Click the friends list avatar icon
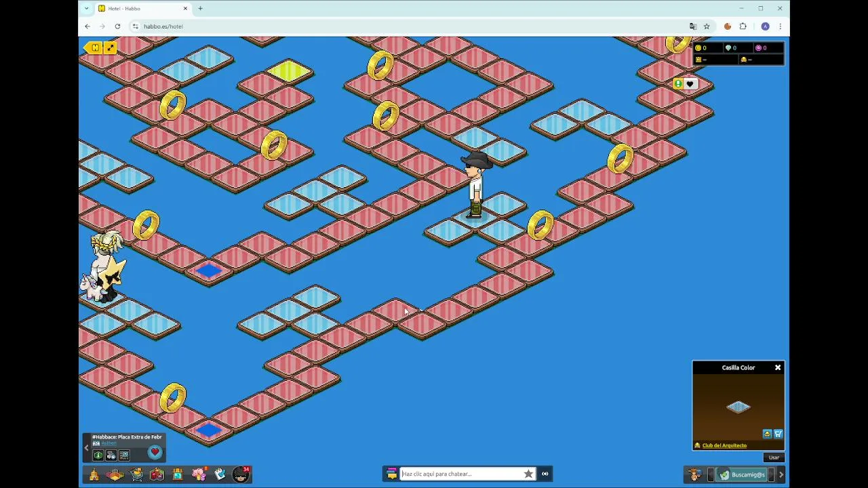 pos(694,474)
